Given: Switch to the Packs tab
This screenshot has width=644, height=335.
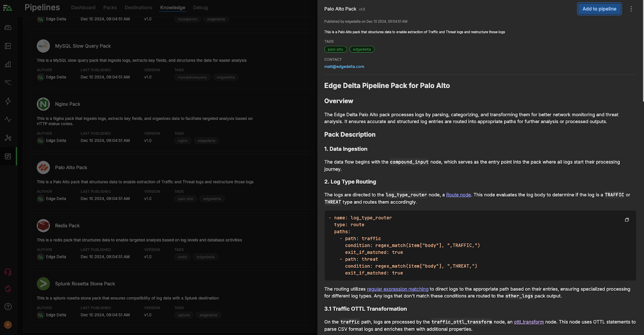Looking at the screenshot, I should pos(110,8).
